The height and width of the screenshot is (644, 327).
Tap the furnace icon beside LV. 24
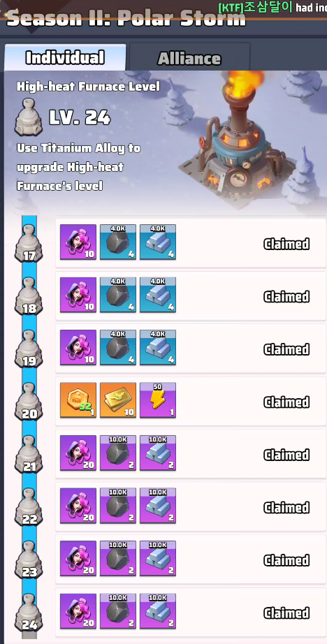point(29,117)
